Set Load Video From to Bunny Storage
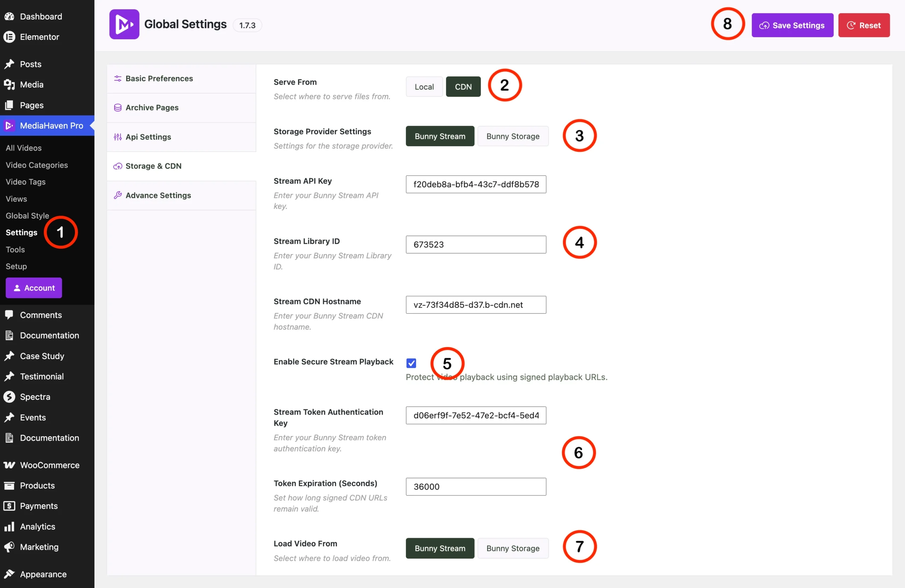This screenshot has height=588, width=905. coord(513,548)
